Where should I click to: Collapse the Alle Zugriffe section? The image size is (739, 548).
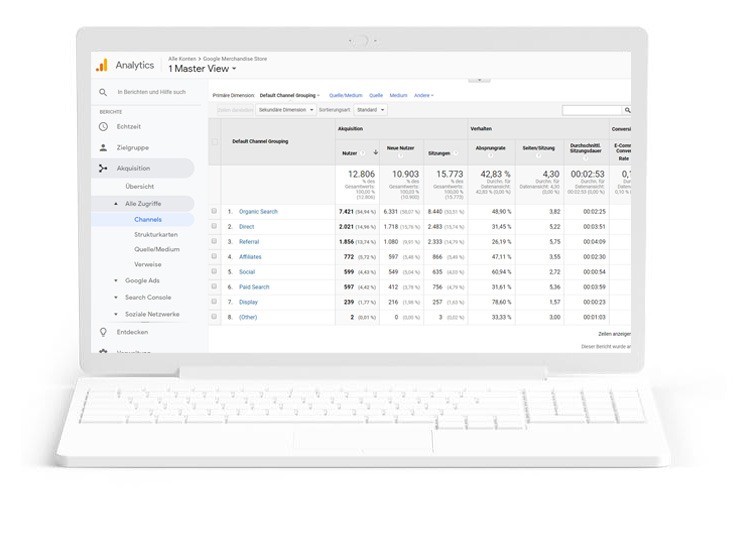116,204
